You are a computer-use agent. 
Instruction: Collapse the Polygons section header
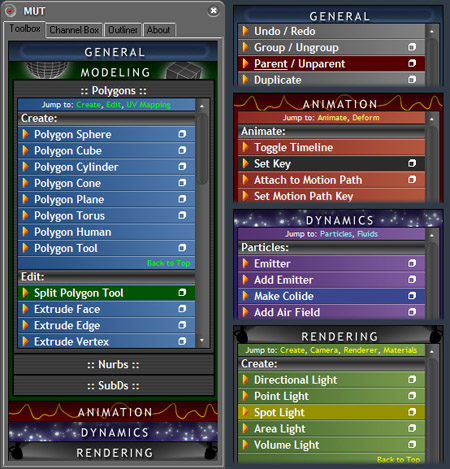(113, 90)
